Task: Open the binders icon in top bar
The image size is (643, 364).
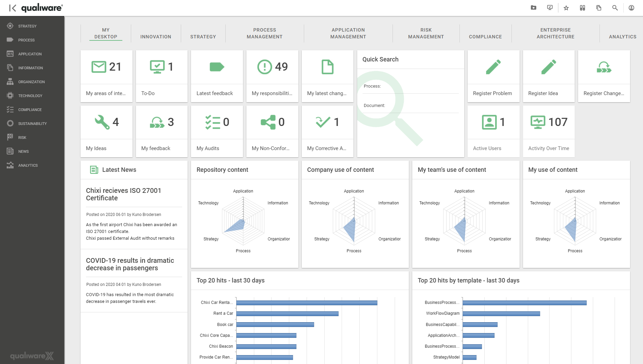Action: pyautogui.click(x=583, y=8)
